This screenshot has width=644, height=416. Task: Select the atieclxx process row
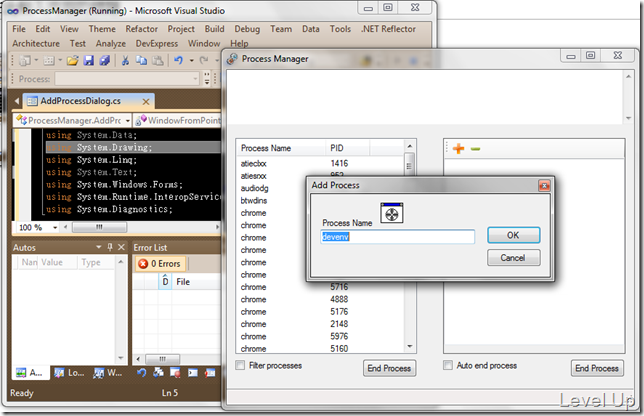pos(321,163)
